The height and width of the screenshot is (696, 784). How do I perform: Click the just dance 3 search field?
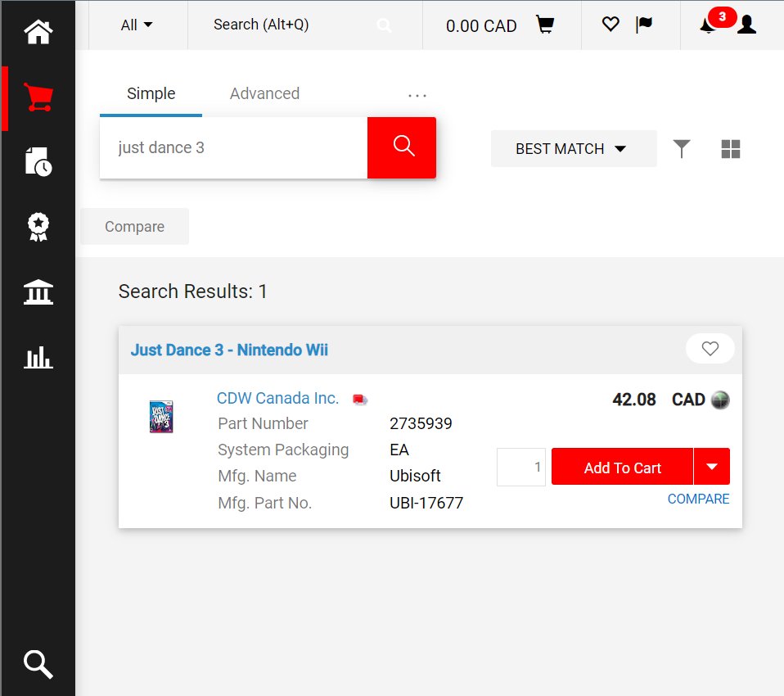click(233, 147)
